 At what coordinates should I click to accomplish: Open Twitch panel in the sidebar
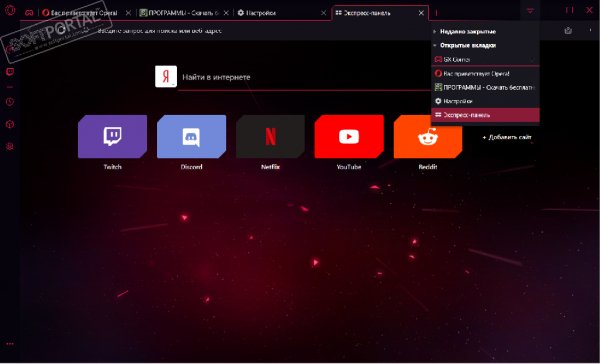point(10,72)
